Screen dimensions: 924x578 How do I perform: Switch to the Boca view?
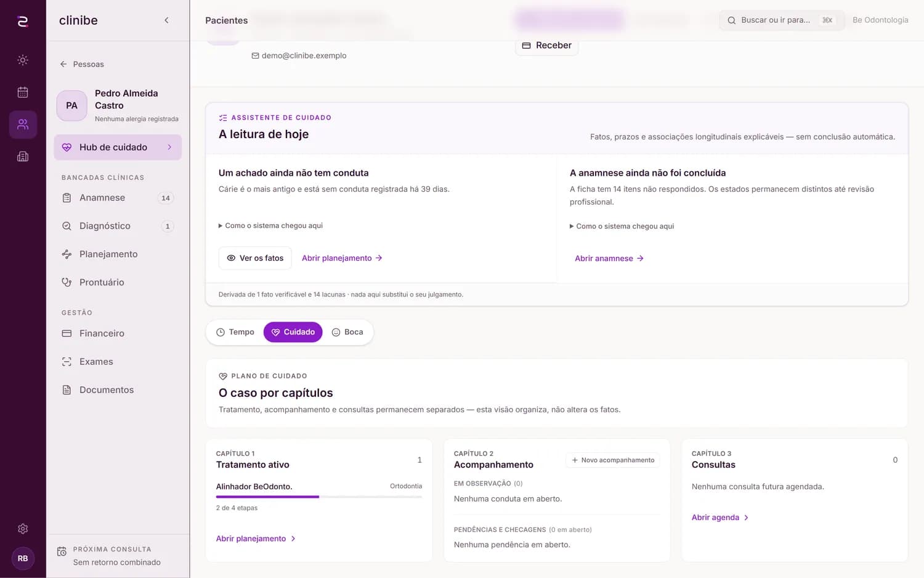347,332
